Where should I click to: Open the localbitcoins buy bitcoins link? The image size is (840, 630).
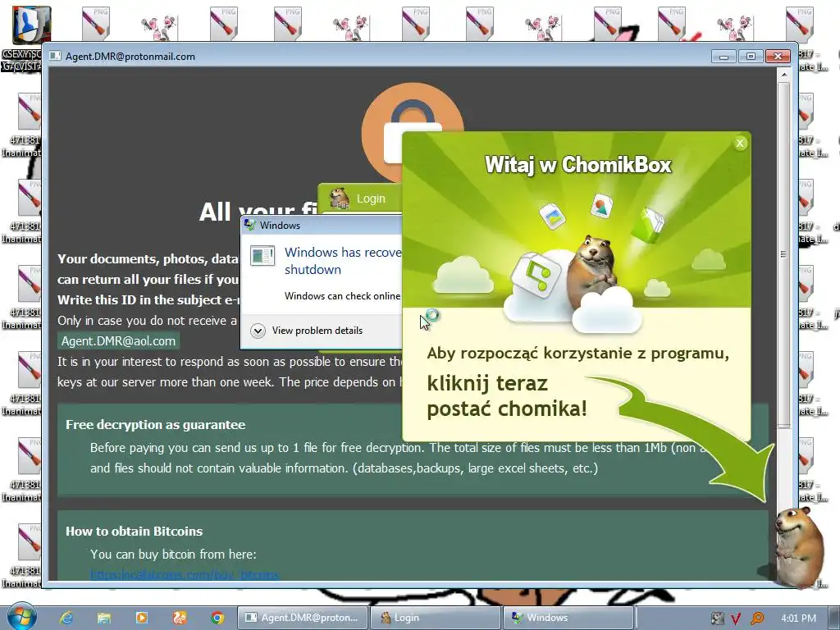pos(185,575)
